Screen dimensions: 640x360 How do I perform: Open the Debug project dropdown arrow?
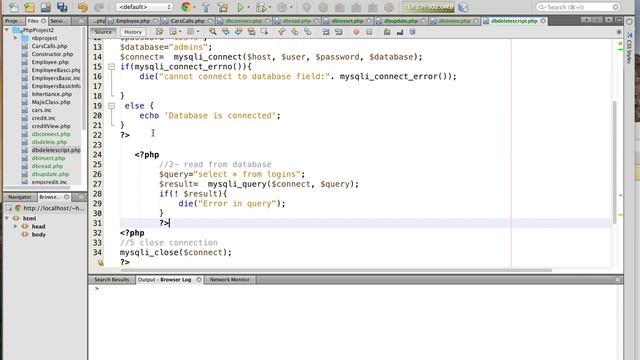click(269, 7)
